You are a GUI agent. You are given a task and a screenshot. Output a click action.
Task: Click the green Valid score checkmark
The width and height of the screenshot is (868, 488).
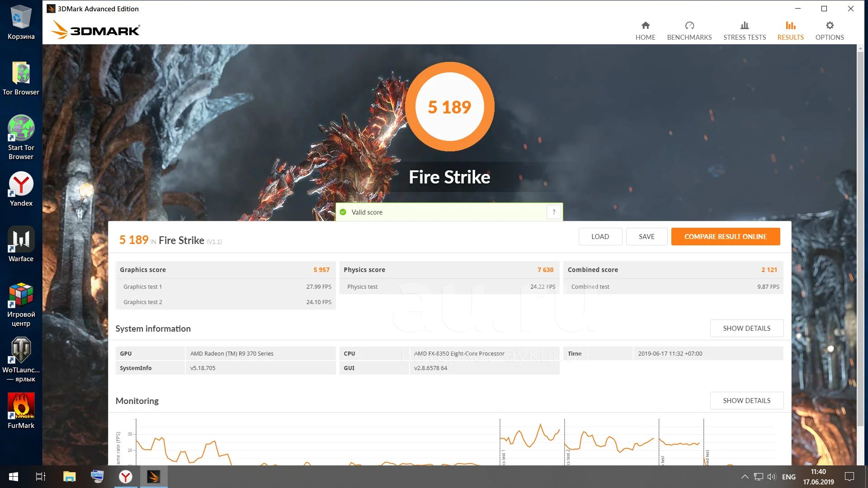(343, 212)
